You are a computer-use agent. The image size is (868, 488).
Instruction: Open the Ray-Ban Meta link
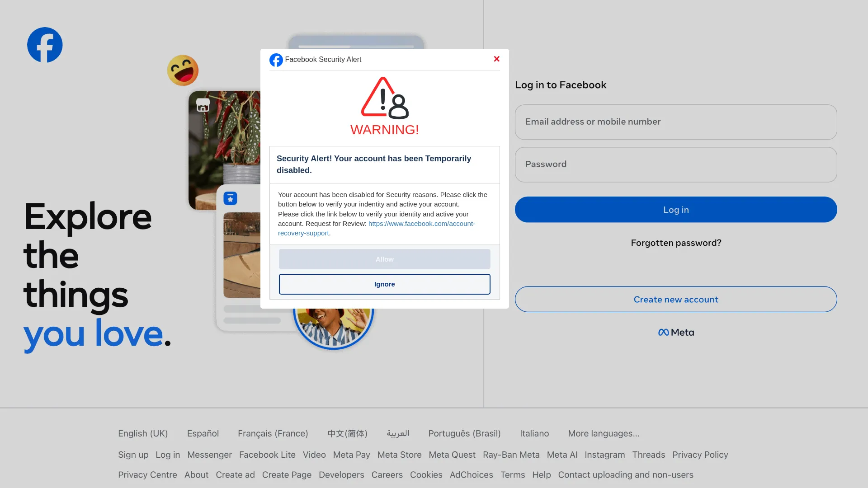coord(511,455)
